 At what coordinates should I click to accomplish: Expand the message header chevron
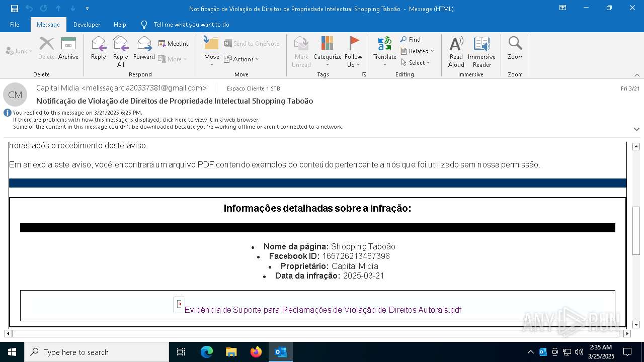click(636, 129)
